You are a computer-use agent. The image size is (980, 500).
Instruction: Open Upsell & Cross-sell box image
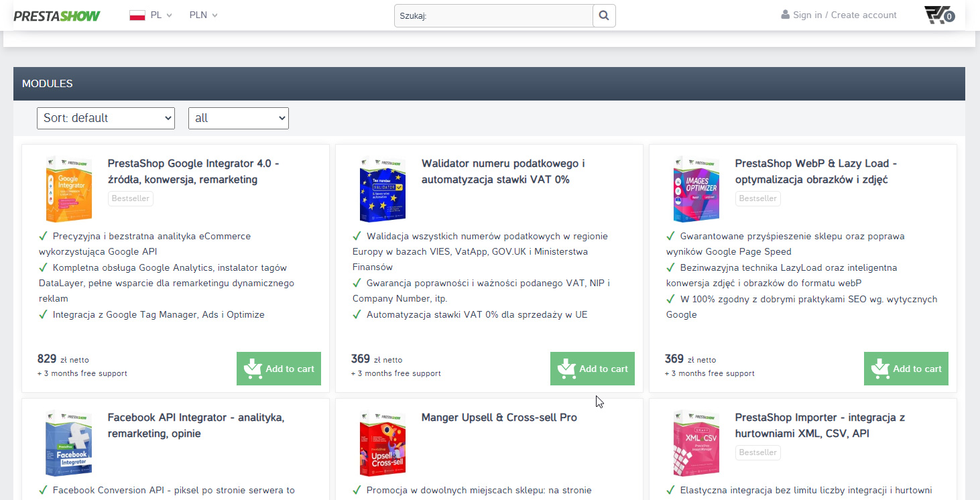click(382, 443)
